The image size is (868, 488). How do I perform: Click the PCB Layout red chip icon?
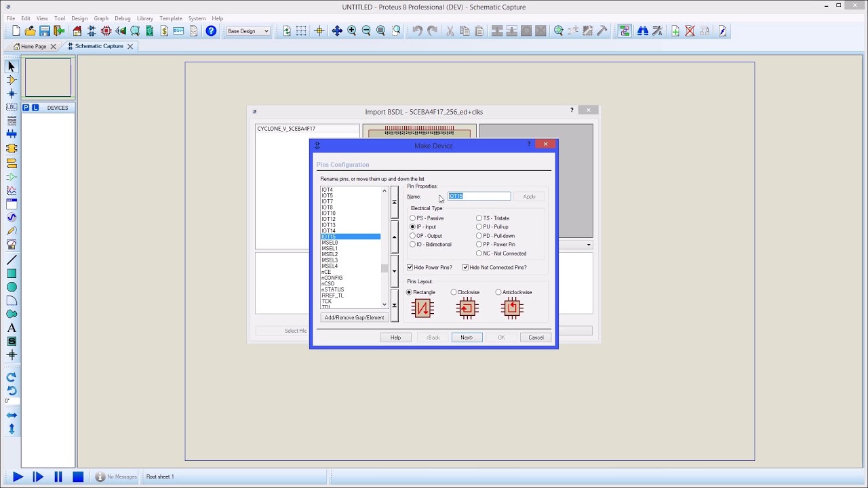point(106,31)
